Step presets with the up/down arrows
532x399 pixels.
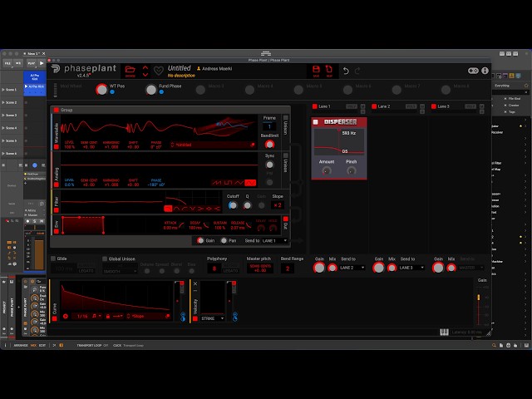[x=145, y=71]
